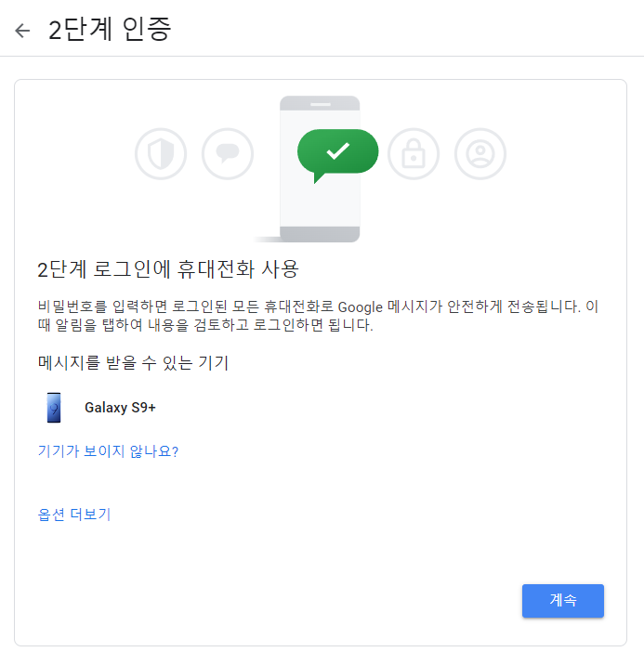Expand 옵션 더보기 for more options

pyautogui.click(x=74, y=514)
